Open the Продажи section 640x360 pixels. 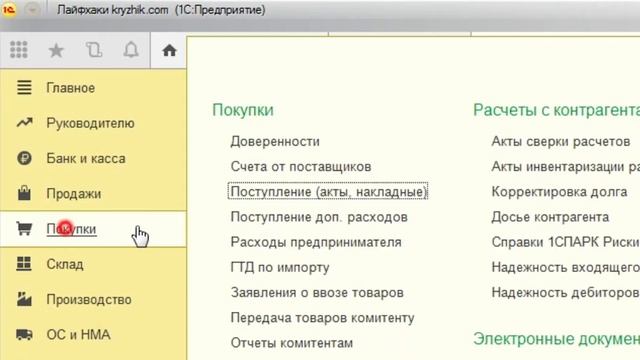[73, 194]
